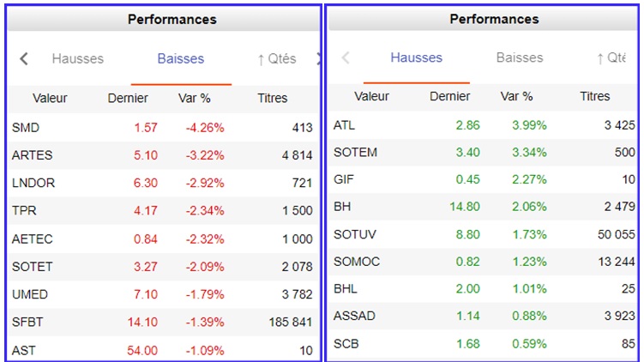This screenshot has height=362, width=644.
Task: Select Hausses tab in right panel
Action: click(x=417, y=58)
